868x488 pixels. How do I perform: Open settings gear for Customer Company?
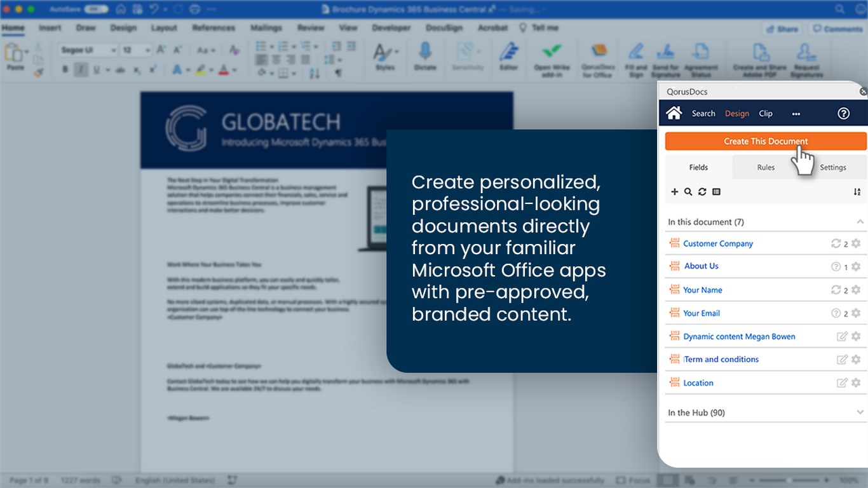(856, 243)
